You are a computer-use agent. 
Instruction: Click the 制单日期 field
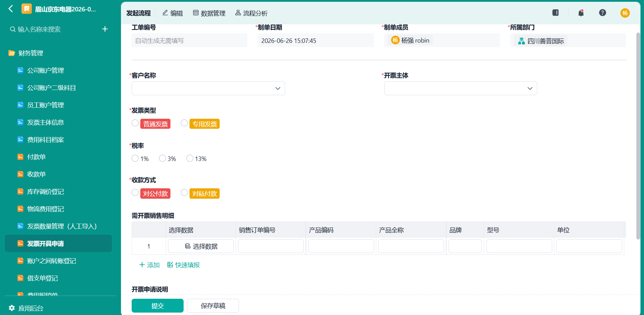click(x=316, y=40)
